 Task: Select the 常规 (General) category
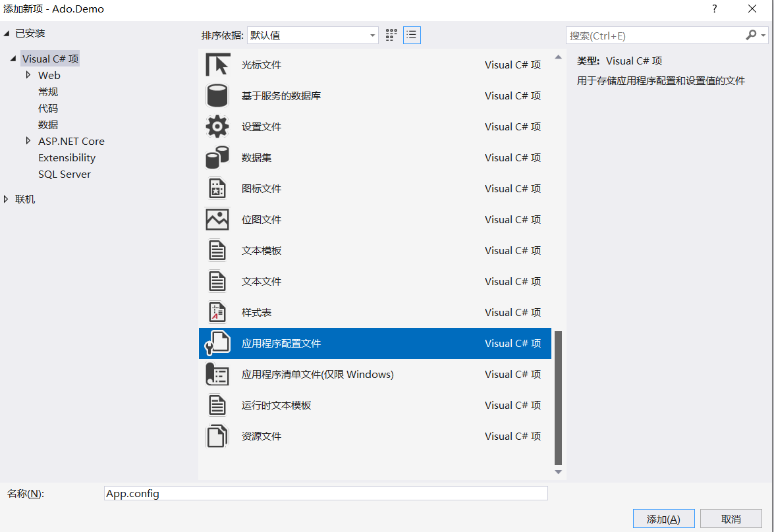pyautogui.click(x=48, y=92)
